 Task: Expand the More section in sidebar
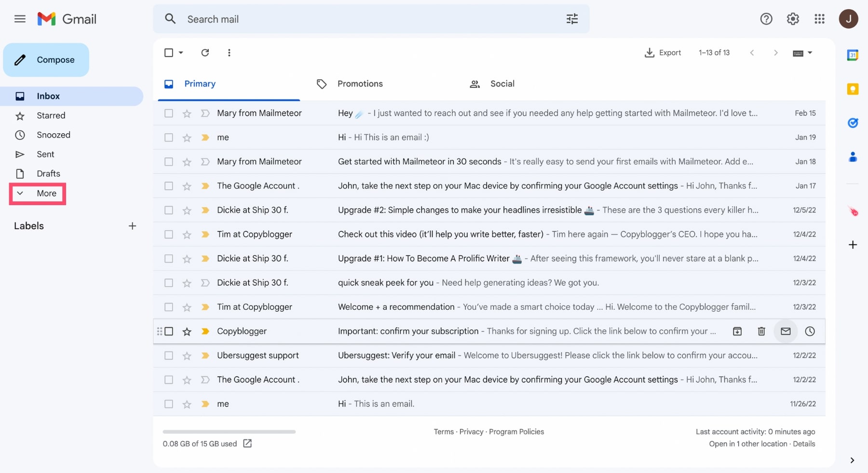click(37, 194)
